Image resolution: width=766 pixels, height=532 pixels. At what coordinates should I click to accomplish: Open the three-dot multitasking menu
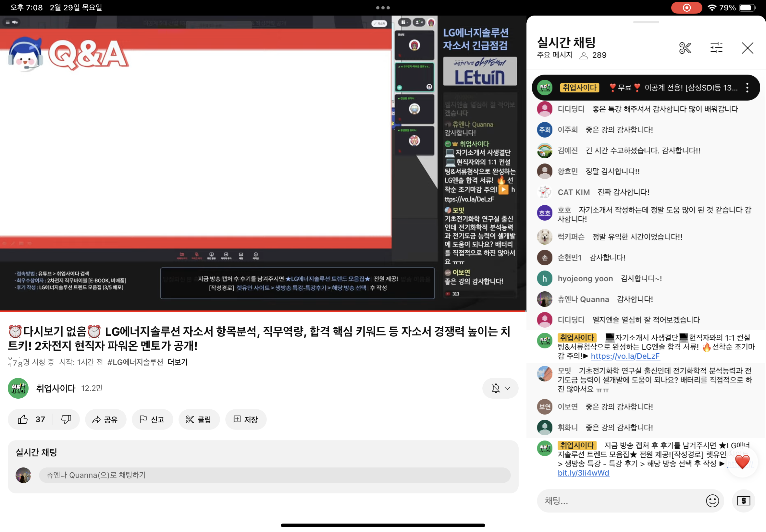coord(383,7)
